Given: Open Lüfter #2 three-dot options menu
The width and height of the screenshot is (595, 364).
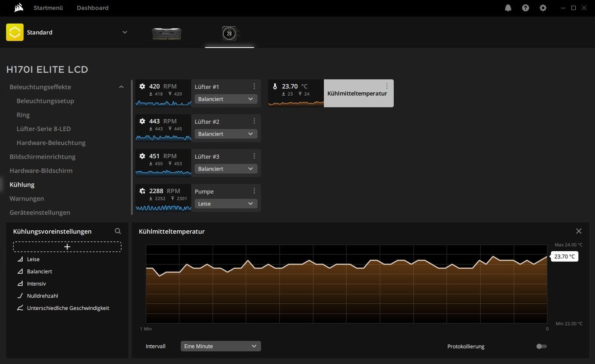Looking at the screenshot, I should 254,121.
